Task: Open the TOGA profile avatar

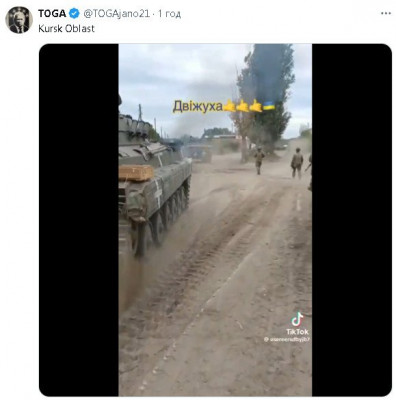Action: 19,20
